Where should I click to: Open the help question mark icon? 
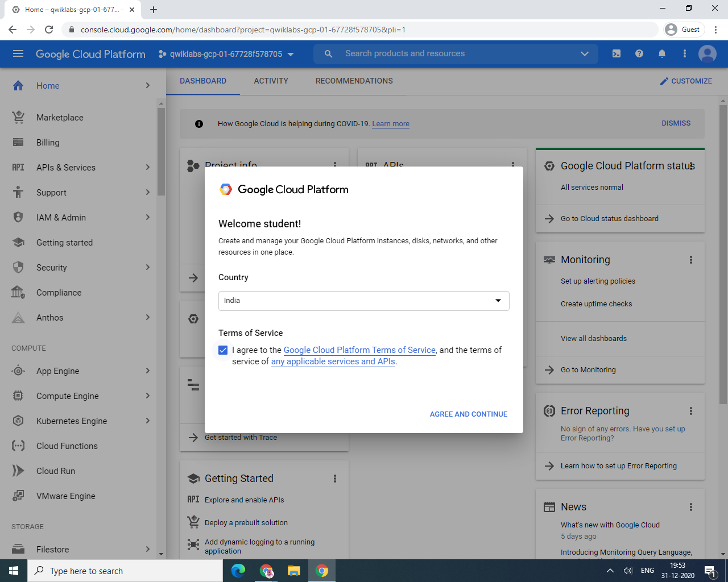pyautogui.click(x=639, y=53)
